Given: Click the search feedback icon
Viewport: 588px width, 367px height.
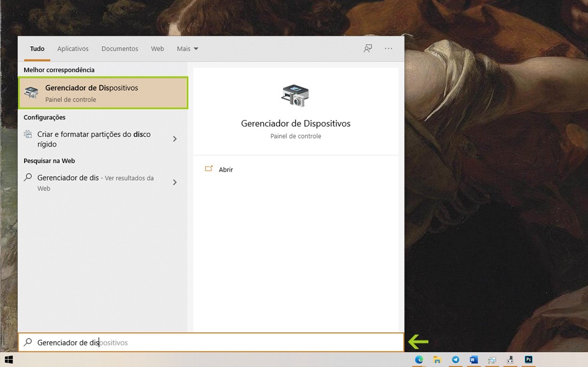Looking at the screenshot, I should pos(368,49).
